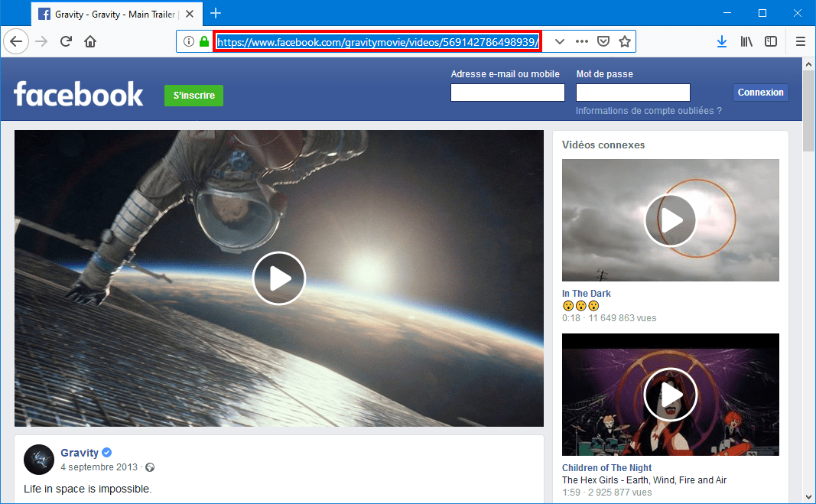Click The Hex Girls - Earth, Wind, Fire and Air text
The height and width of the screenshot is (504, 816).
(x=644, y=480)
